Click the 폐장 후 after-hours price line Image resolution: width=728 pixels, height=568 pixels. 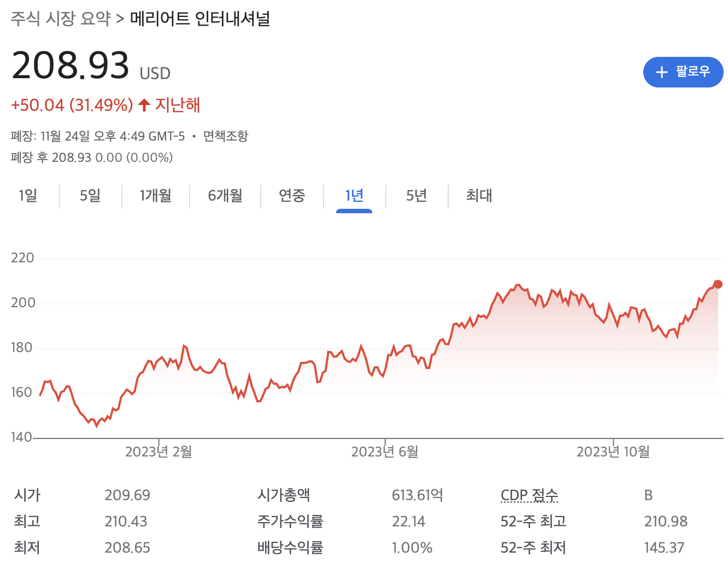coord(92,157)
